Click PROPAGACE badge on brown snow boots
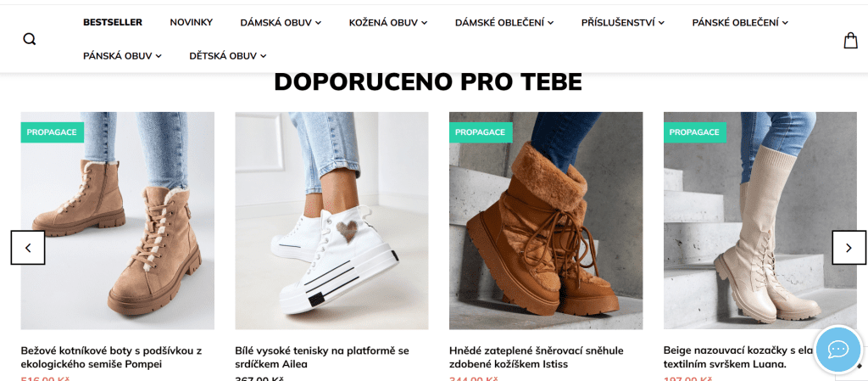The width and height of the screenshot is (868, 381). click(481, 132)
